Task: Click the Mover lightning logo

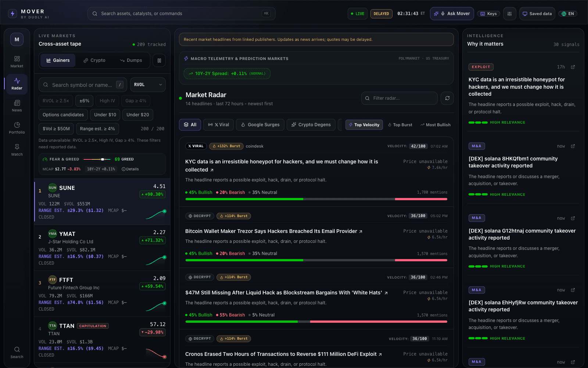Action: pyautogui.click(x=12, y=14)
